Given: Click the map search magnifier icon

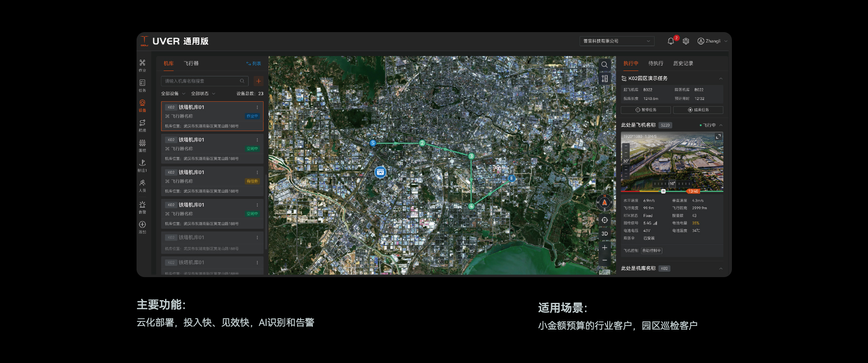Looking at the screenshot, I should coord(604,65).
